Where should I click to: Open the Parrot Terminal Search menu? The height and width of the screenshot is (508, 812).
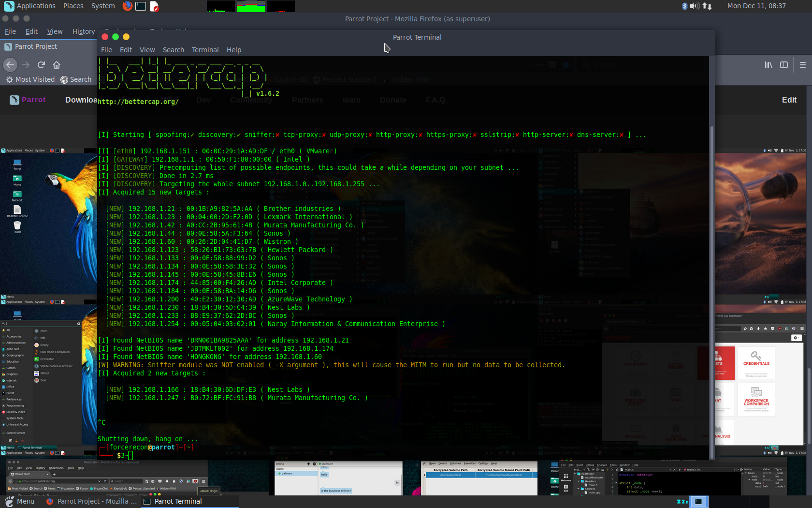[x=173, y=50]
